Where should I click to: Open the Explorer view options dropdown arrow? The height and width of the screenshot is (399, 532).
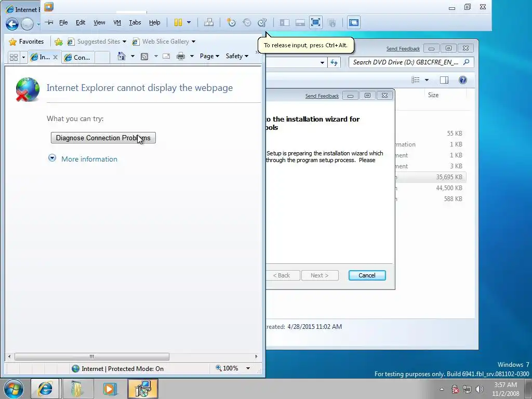(x=427, y=79)
